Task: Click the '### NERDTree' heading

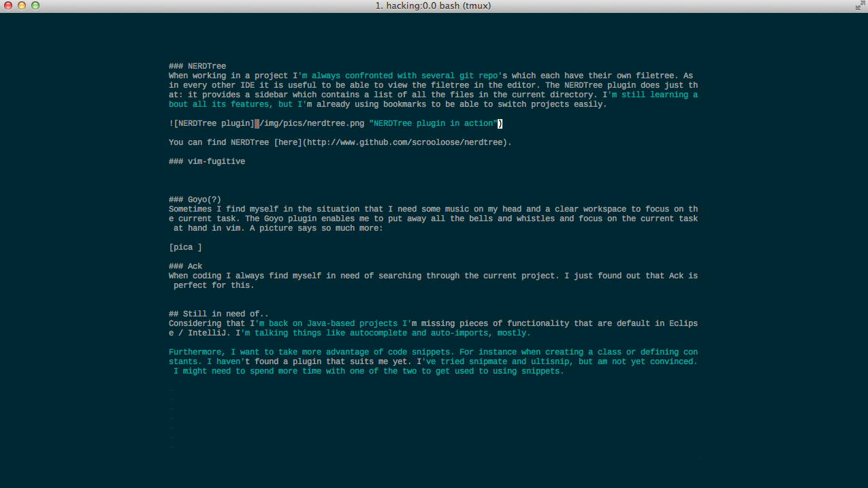Action: (197, 66)
